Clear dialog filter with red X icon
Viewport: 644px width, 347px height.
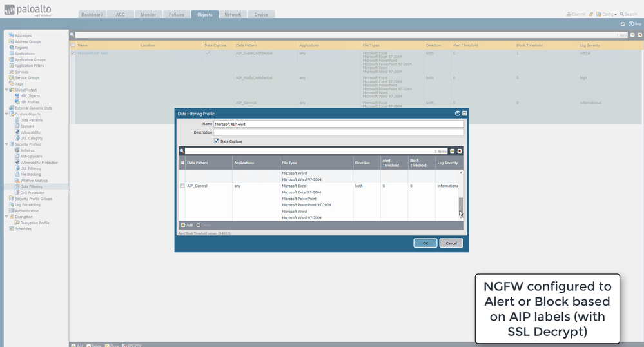click(460, 152)
